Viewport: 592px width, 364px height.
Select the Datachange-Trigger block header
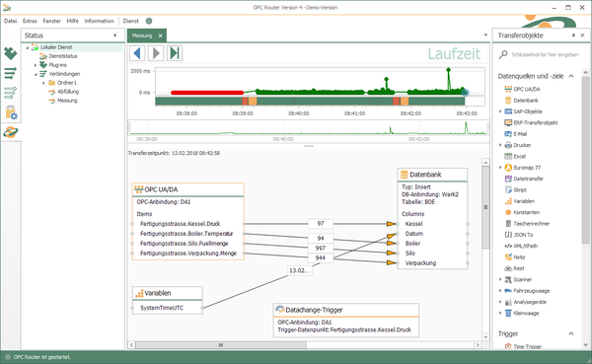pyautogui.click(x=346, y=310)
